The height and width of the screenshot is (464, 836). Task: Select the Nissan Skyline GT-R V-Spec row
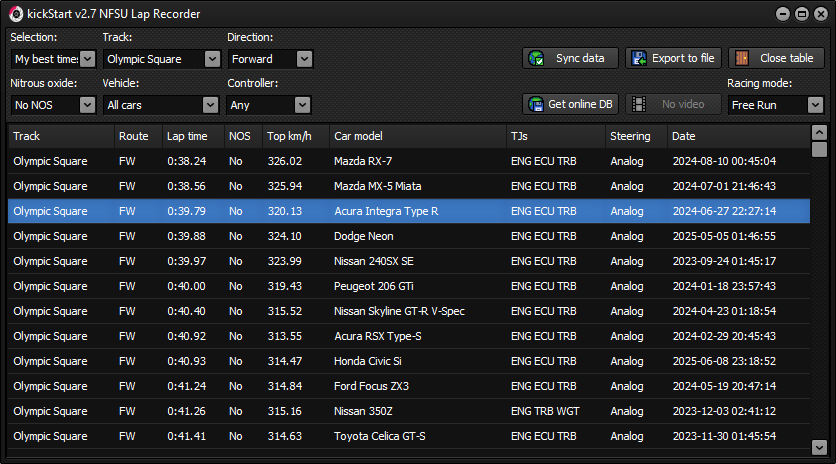409,311
